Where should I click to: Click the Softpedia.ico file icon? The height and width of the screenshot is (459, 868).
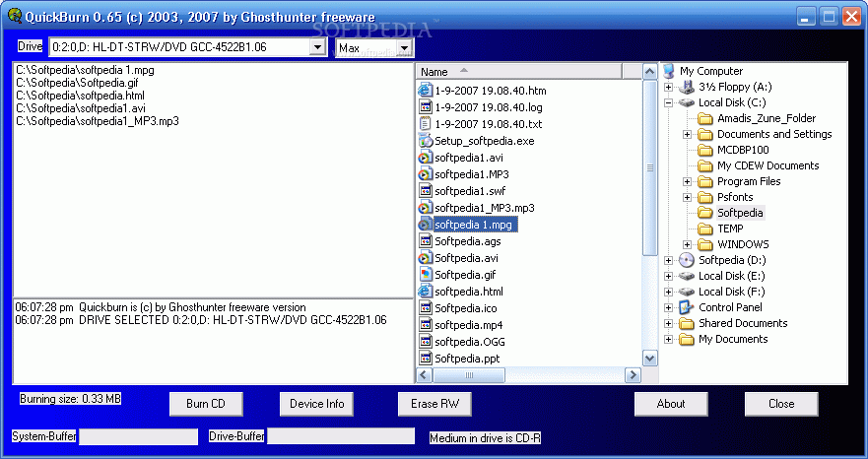[x=426, y=308]
